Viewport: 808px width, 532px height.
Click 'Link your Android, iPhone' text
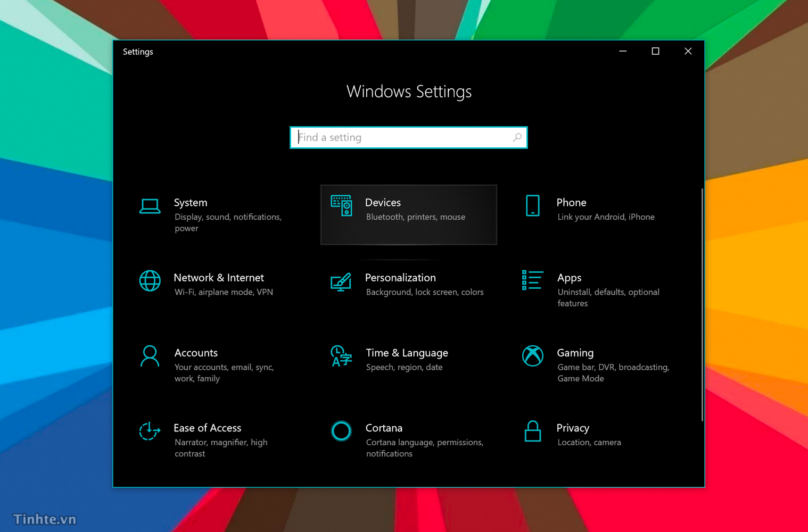click(606, 217)
